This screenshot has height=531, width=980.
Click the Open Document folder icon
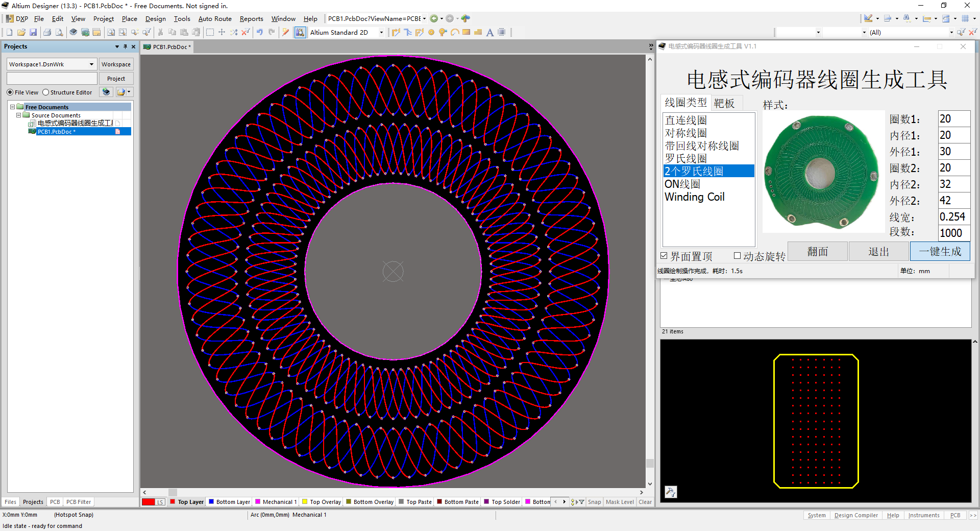click(x=21, y=32)
